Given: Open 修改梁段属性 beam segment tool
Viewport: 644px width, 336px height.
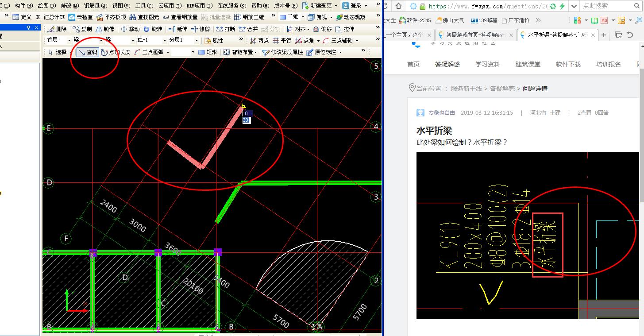Looking at the screenshot, I should (x=282, y=52).
